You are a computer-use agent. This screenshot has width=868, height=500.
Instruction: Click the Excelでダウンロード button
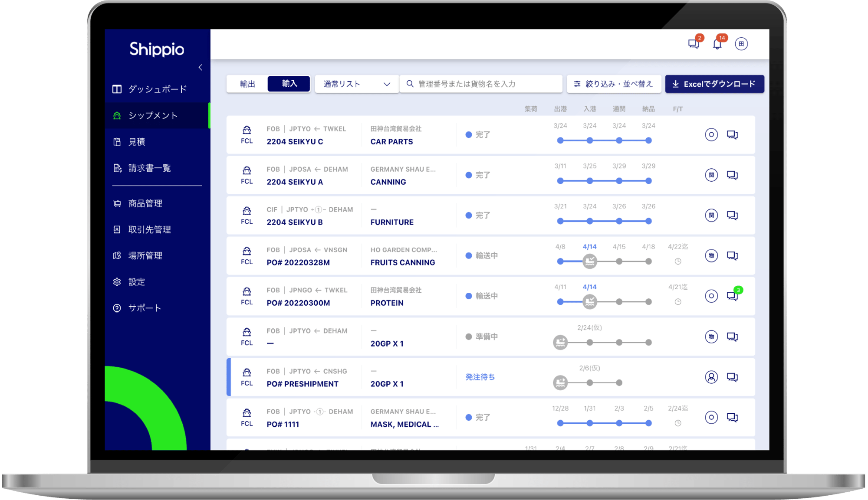[x=714, y=84]
